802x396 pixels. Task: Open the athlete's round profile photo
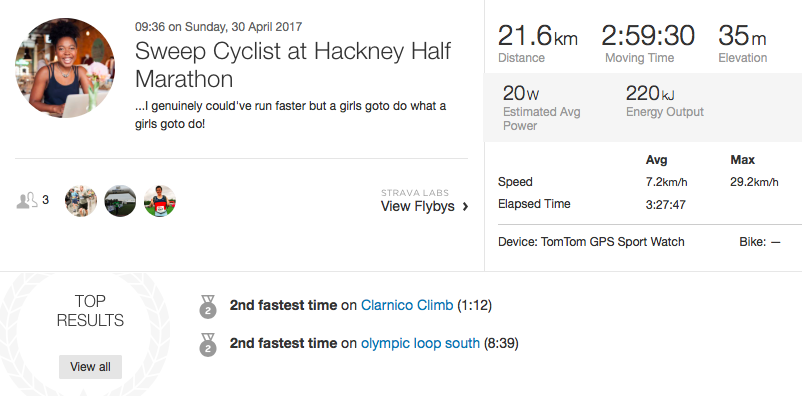click(65, 68)
